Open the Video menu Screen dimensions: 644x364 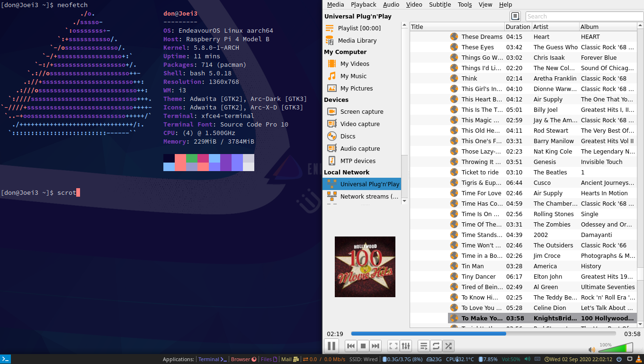click(414, 4)
